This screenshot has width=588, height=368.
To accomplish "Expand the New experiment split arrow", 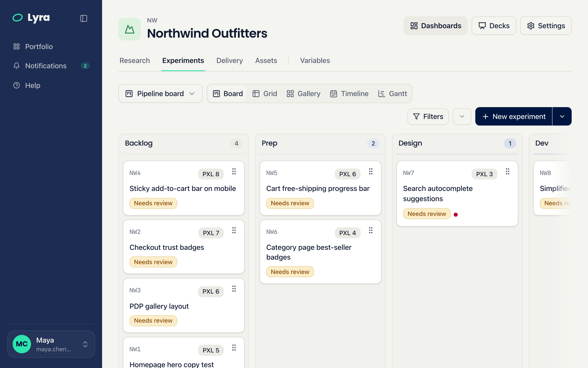I will pyautogui.click(x=562, y=117).
